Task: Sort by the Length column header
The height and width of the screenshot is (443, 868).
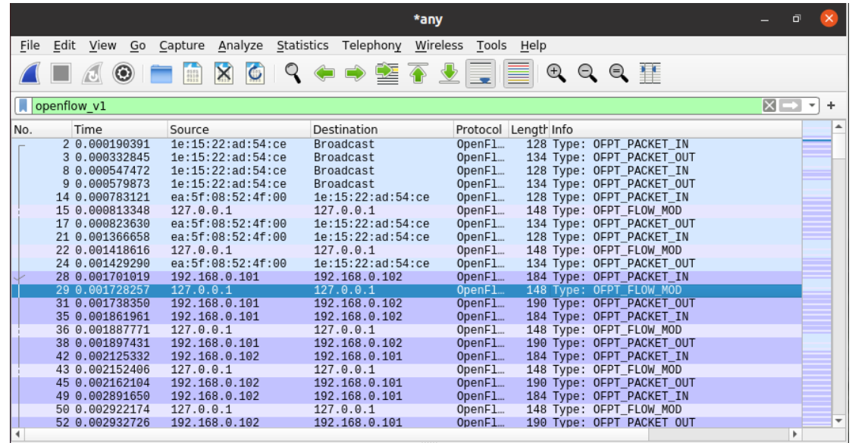Action: point(528,129)
